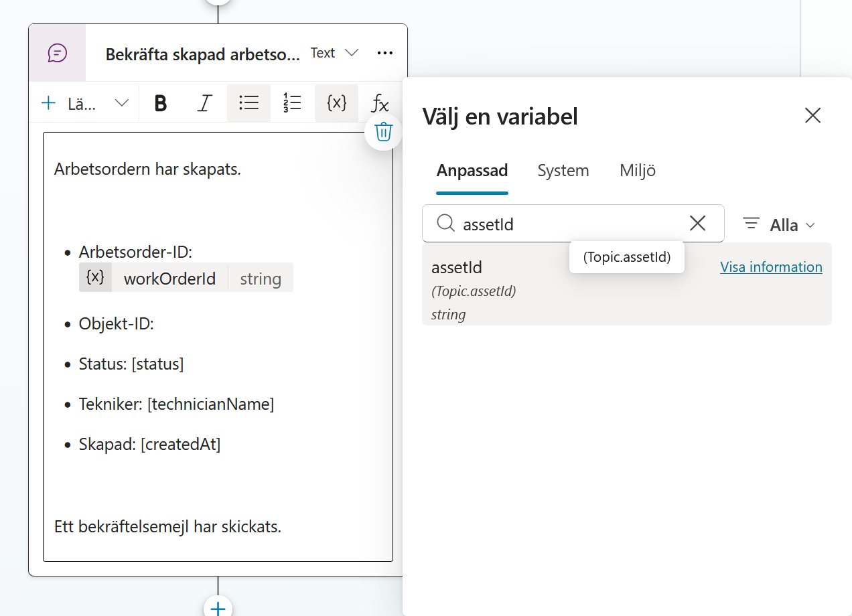Viewport: 852px width, 616px height.
Task: Open the Alla filter dropdown
Action: pos(780,224)
